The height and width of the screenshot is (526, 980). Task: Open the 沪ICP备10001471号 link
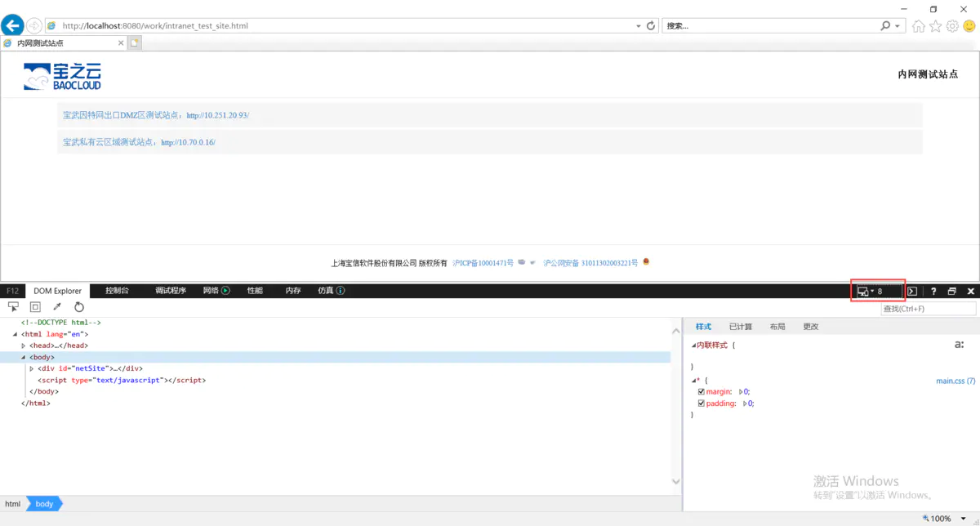[483, 263]
